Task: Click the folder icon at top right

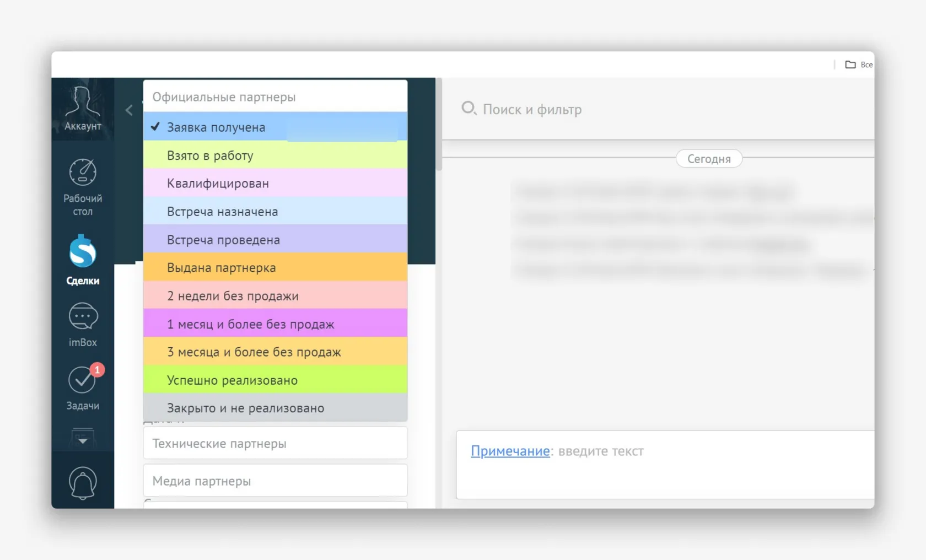Action: 850,64
